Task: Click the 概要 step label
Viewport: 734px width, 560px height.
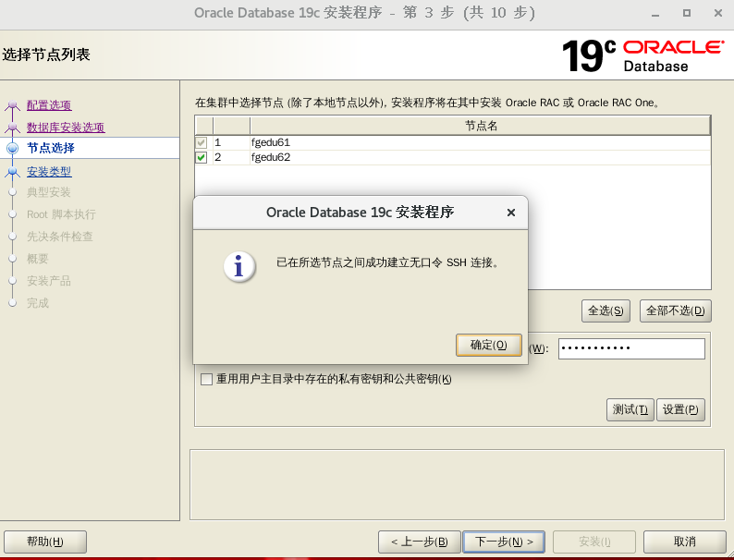Action: coord(38,259)
